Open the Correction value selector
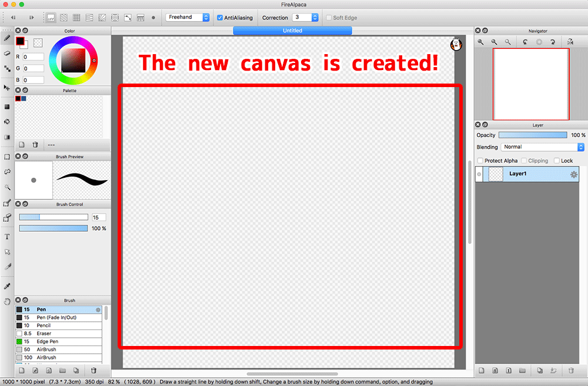Viewport: 588px width, 386px height. 305,18
